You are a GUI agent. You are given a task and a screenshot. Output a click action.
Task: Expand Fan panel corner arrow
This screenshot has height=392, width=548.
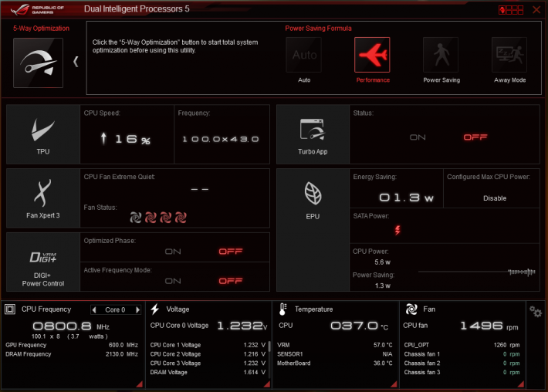click(x=521, y=384)
